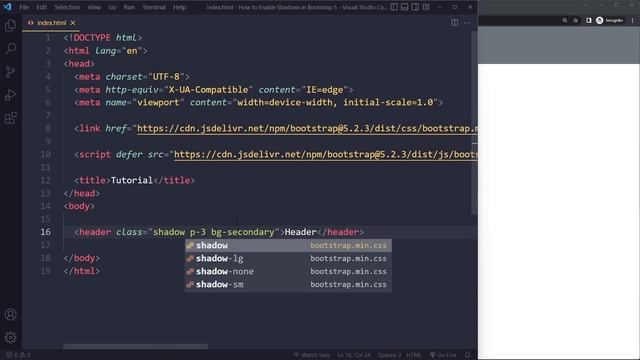640x360 pixels.
Task: Open the Help menu
Action: (x=180, y=7)
